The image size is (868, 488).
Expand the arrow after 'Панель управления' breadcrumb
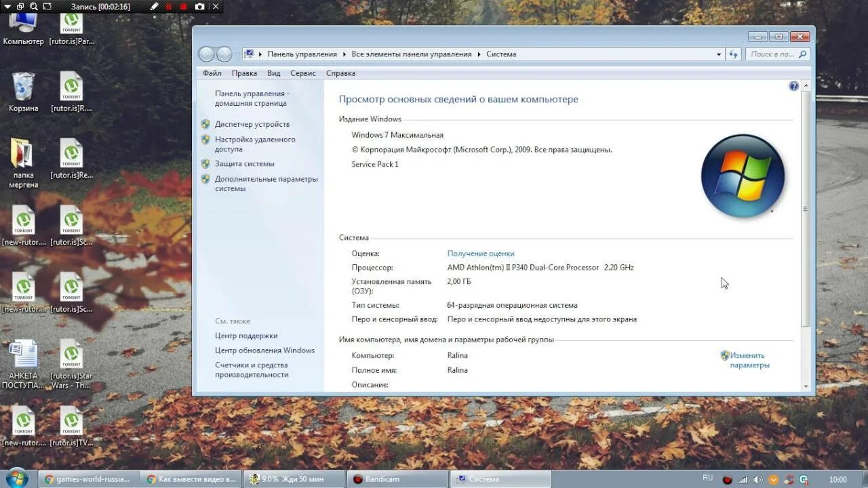point(344,54)
